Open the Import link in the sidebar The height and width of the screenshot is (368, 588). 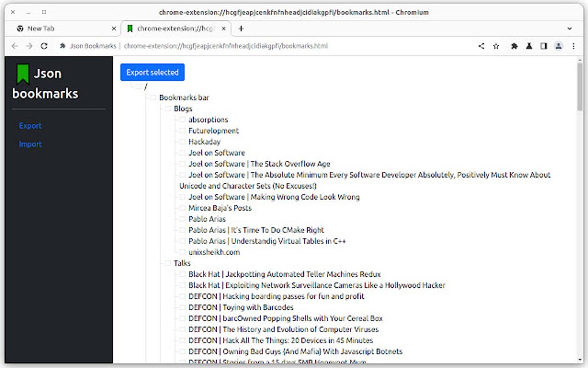coord(30,144)
